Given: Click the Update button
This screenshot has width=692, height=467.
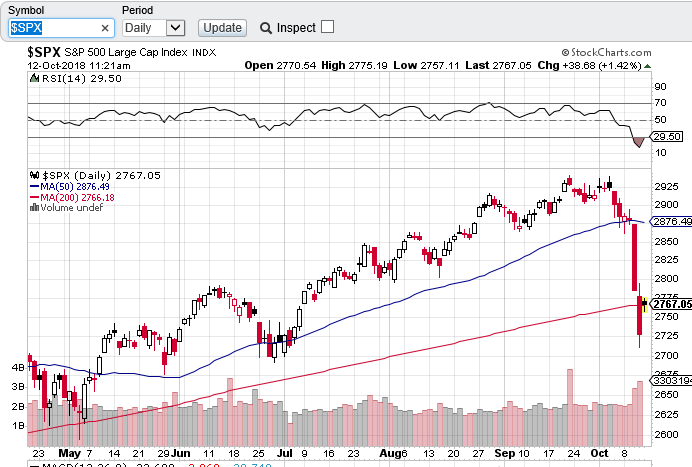Looking at the screenshot, I should click(x=222, y=28).
